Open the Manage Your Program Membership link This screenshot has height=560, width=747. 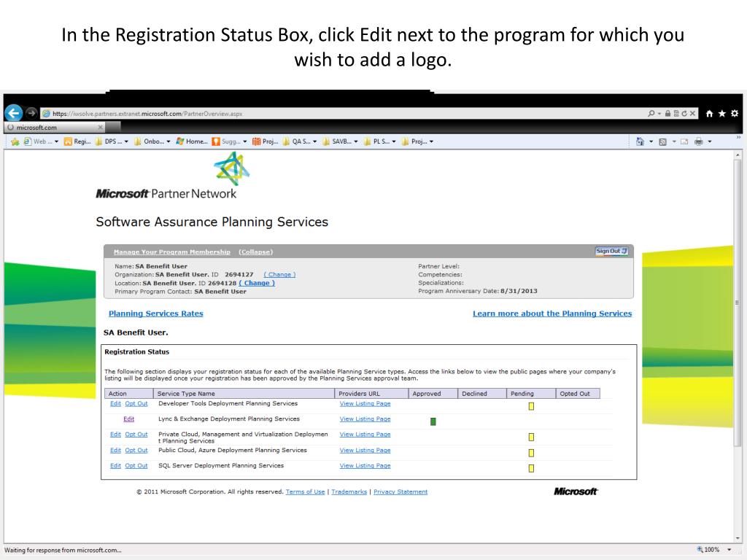click(x=172, y=252)
